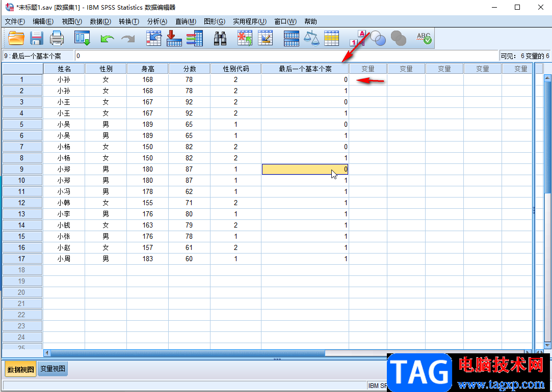Select the 分数 column header
Screen dimensions: 552x392
pos(190,69)
